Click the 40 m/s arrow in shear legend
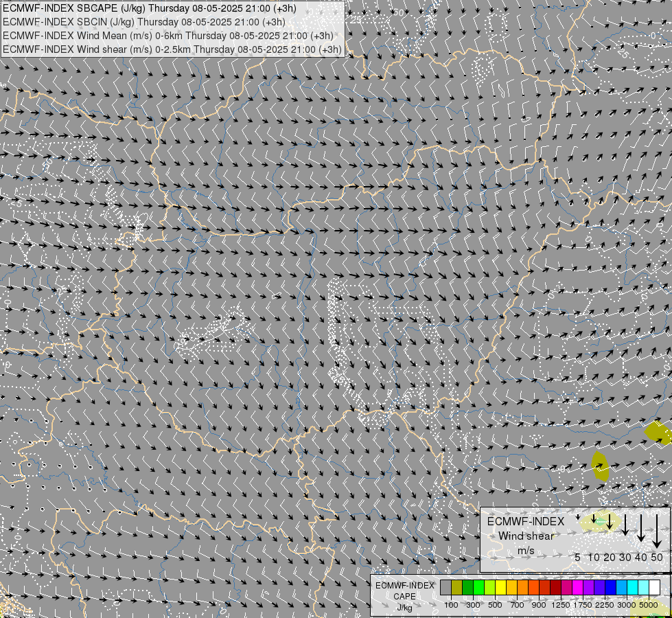Viewport: 672px width, 618px height. [x=640, y=528]
